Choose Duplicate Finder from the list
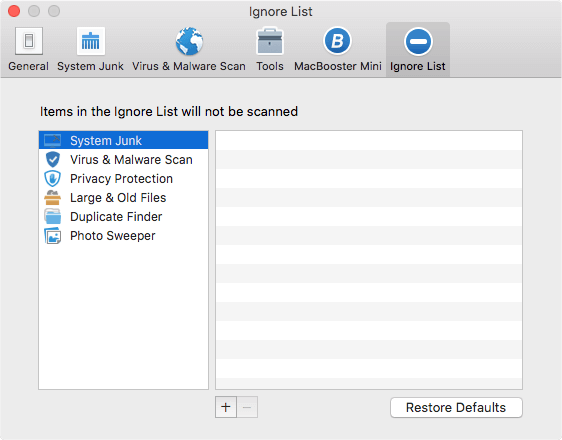Screen dimensions: 562x440 (x=123, y=216)
